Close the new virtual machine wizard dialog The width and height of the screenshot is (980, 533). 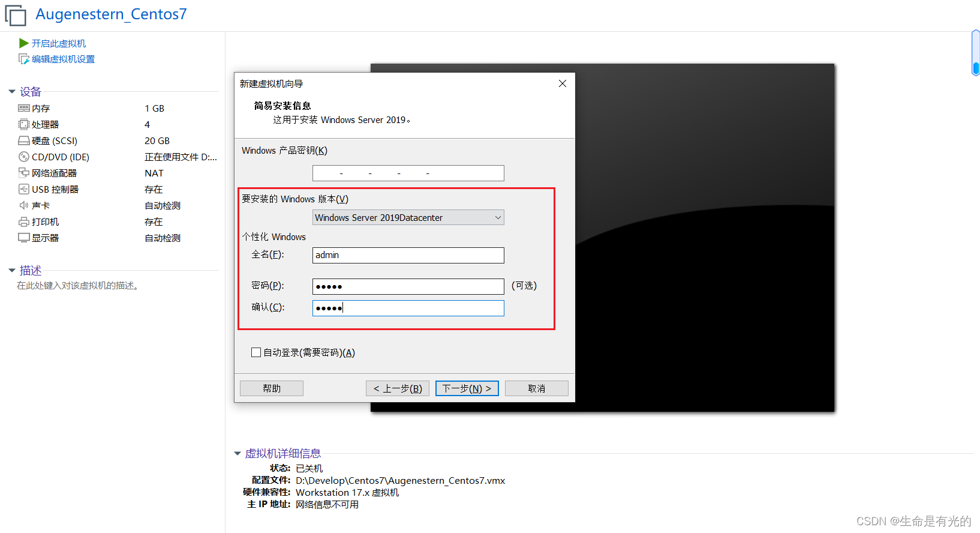tap(563, 83)
